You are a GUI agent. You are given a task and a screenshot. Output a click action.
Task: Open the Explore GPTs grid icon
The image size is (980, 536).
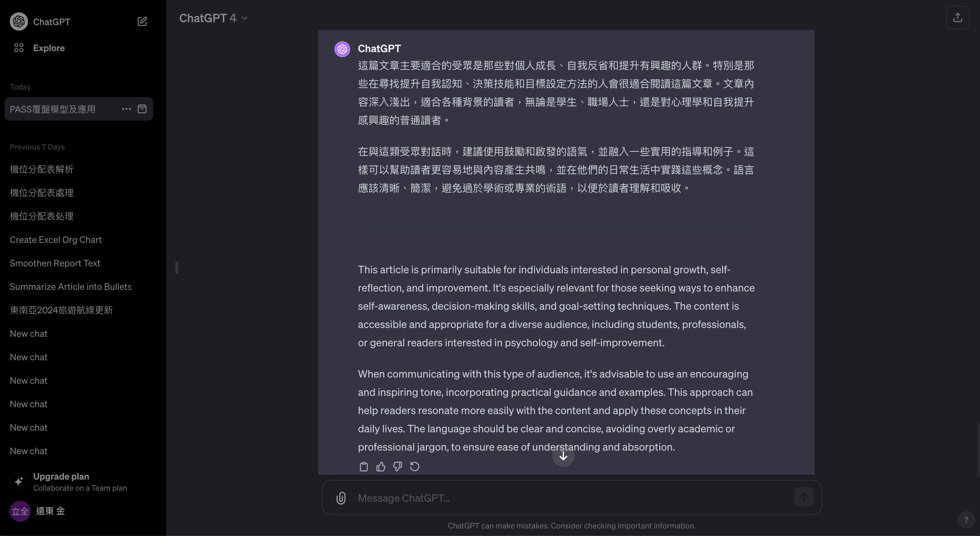click(x=19, y=48)
